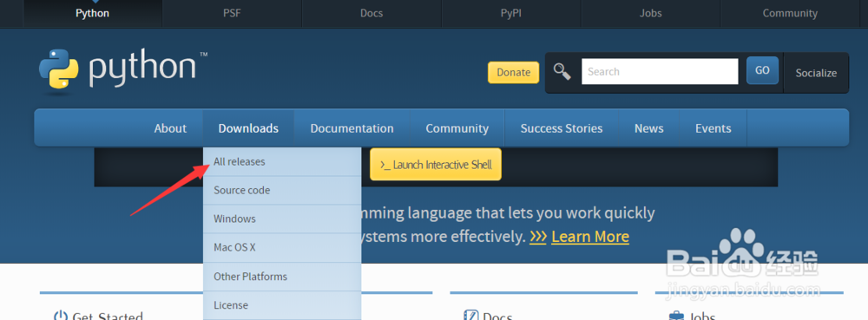Click the Jobs briefcase icon
This screenshot has width=868, height=320.
coord(676,317)
